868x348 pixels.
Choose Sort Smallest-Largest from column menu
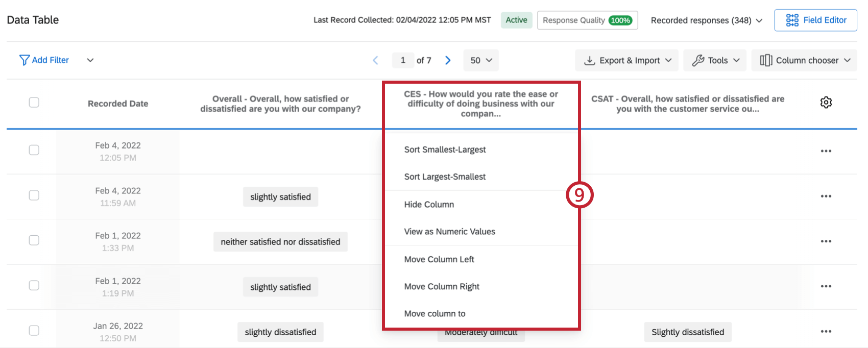445,150
